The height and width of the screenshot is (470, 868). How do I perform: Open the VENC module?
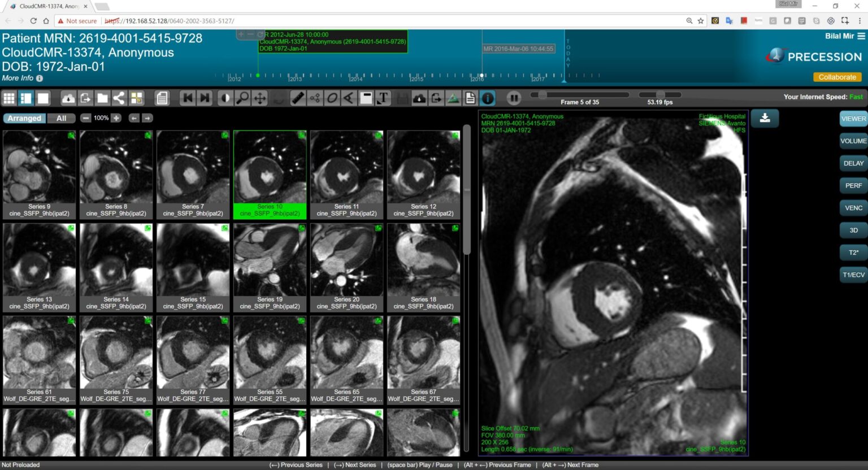click(x=853, y=208)
